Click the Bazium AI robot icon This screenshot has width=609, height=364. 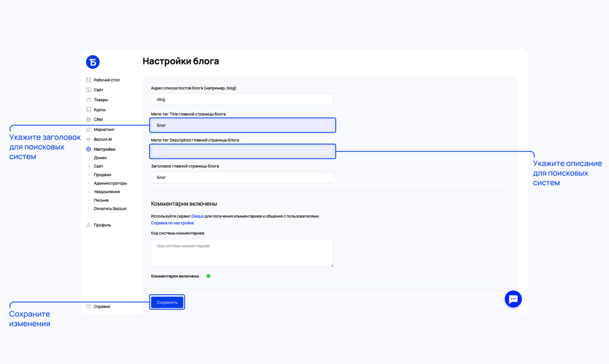89,140
